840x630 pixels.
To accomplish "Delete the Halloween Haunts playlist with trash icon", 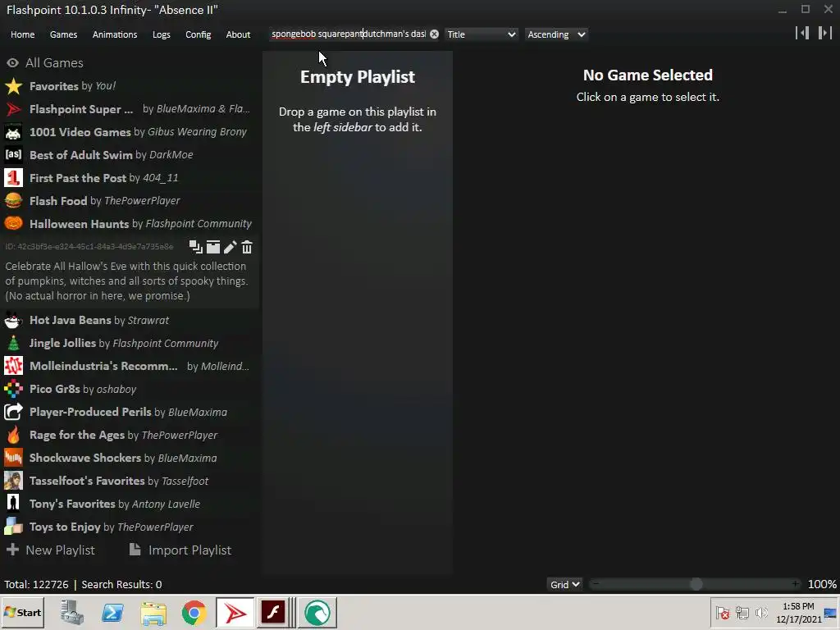I will 246,247.
